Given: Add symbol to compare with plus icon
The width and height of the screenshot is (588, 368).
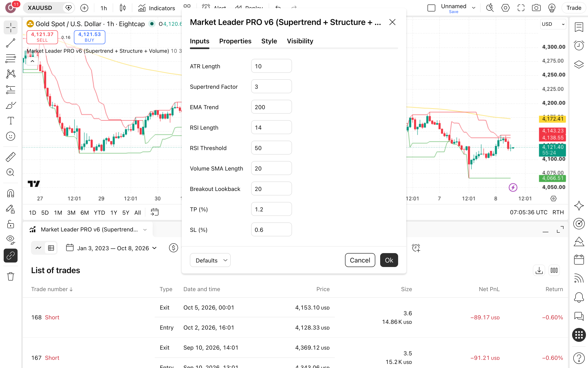Looking at the screenshot, I should coord(84,8).
